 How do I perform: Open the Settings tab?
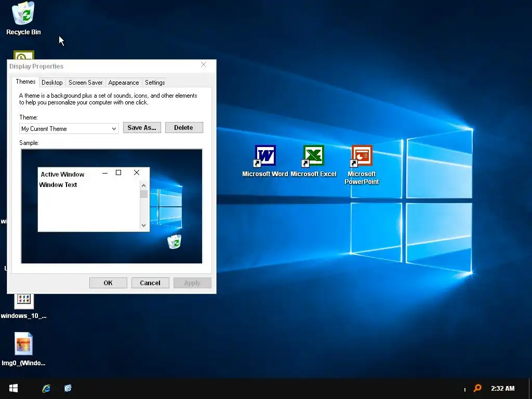click(x=155, y=83)
